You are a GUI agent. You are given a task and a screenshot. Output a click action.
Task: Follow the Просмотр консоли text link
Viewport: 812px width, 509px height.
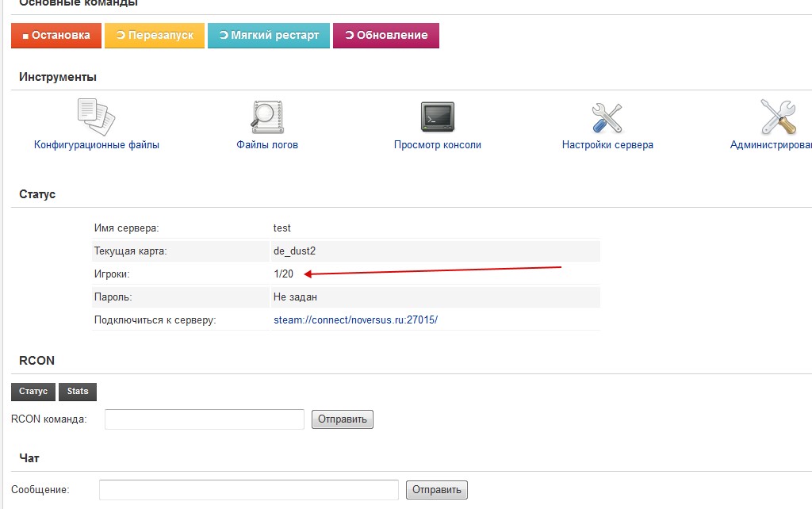[x=437, y=145]
